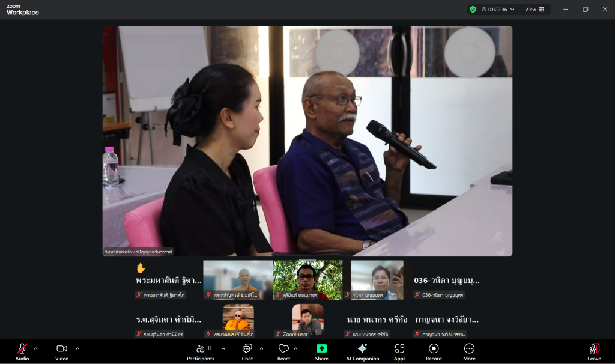Select the 036-วนิดา participant name tile
This screenshot has width=615, height=364.
tap(447, 281)
